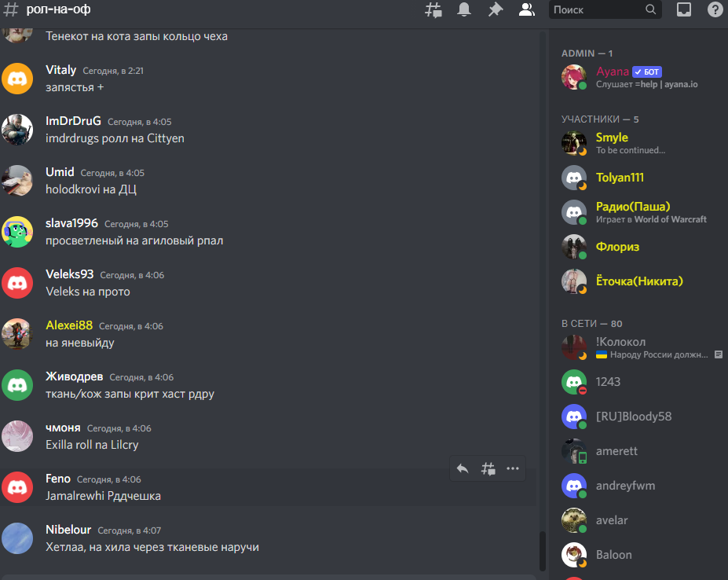The width and height of the screenshot is (728, 580).
Task: Click Vitaly's username in chat
Action: 60,70
